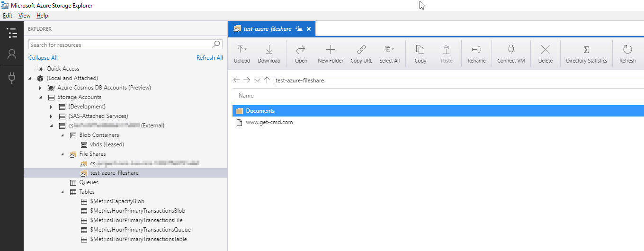
Task: Collapse the File Shares node
Action: (x=62, y=154)
